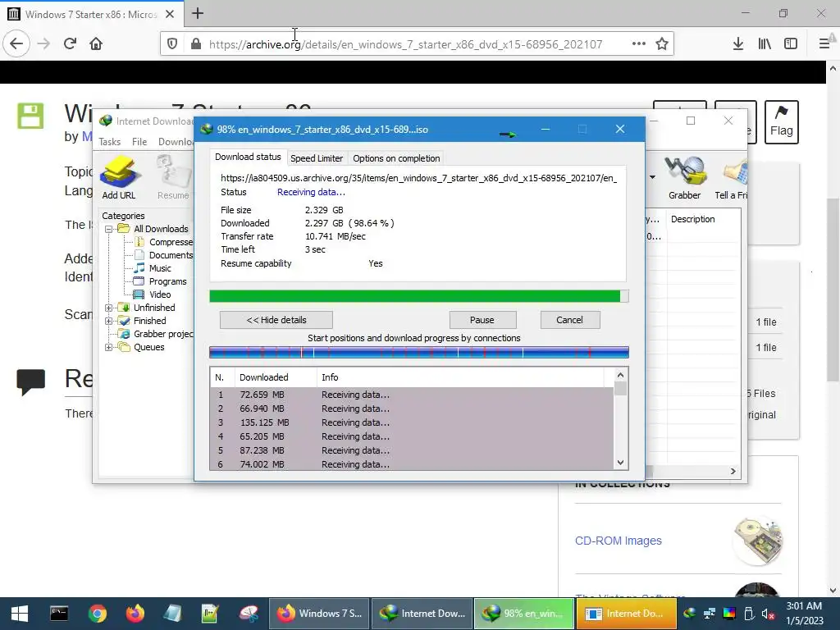
Task: Open page actions three-dot menu
Action: 638,43
